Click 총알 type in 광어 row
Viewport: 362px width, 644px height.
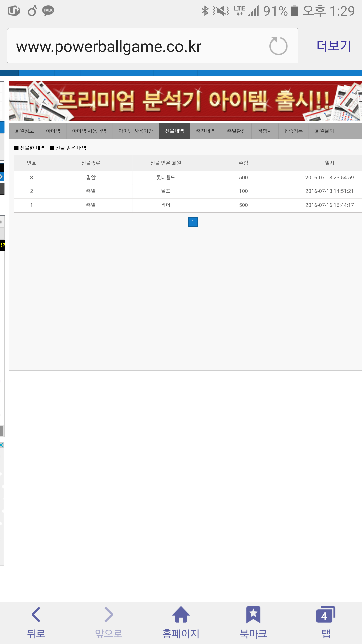[x=91, y=205]
